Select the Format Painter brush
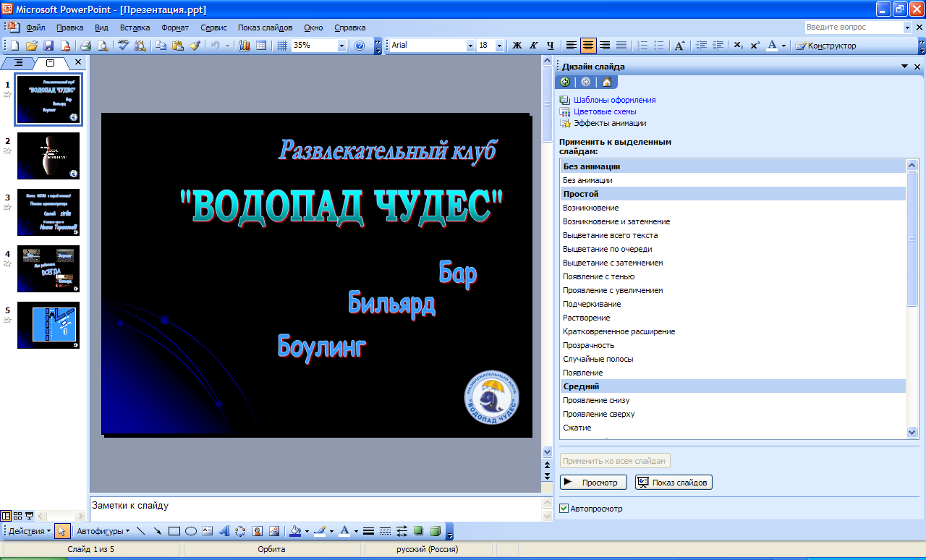This screenshot has width=926, height=560. (x=195, y=46)
